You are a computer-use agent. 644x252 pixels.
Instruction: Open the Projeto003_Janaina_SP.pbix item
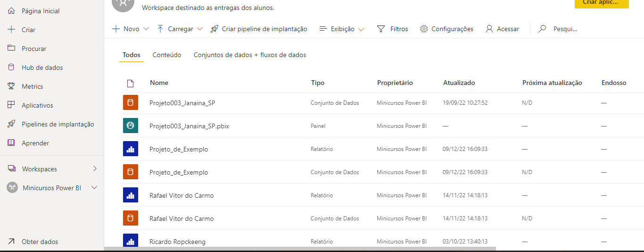[x=189, y=126]
